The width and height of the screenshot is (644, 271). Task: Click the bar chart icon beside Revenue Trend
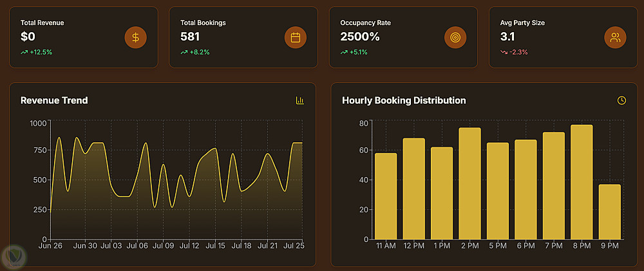click(300, 100)
